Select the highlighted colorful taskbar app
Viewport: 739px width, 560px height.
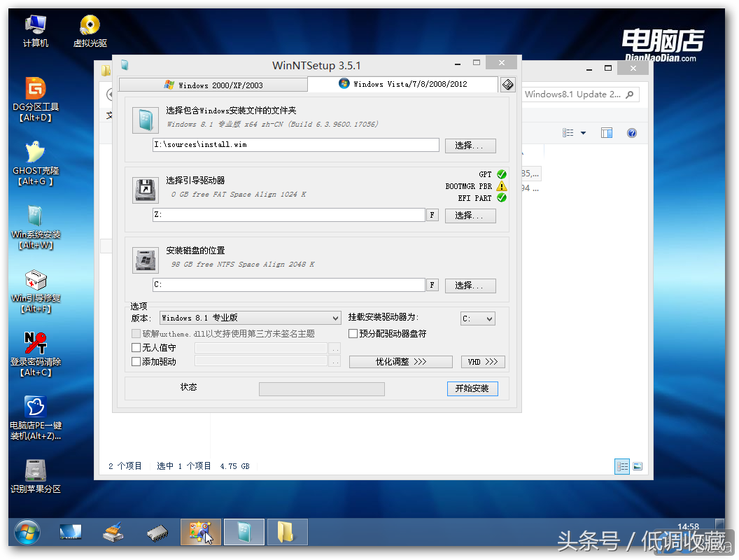pos(201,532)
